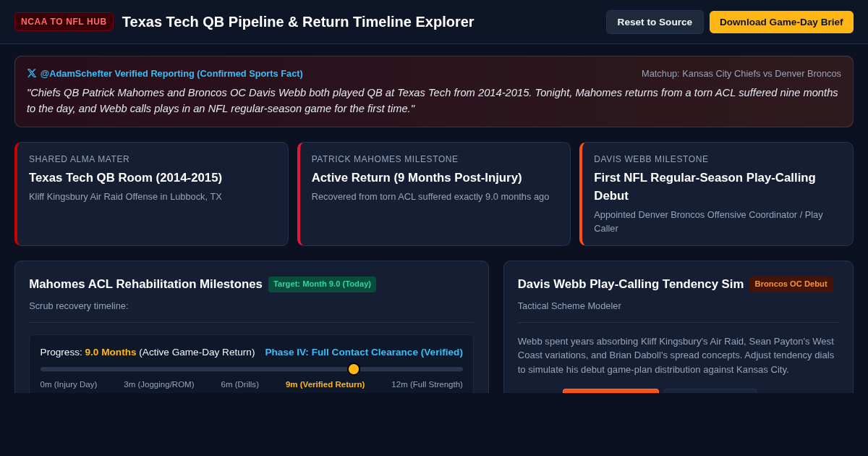Viewport: 868px width, 456px height.
Task: Click the page title Texas Tech QB Pipeline
Action: point(298,22)
